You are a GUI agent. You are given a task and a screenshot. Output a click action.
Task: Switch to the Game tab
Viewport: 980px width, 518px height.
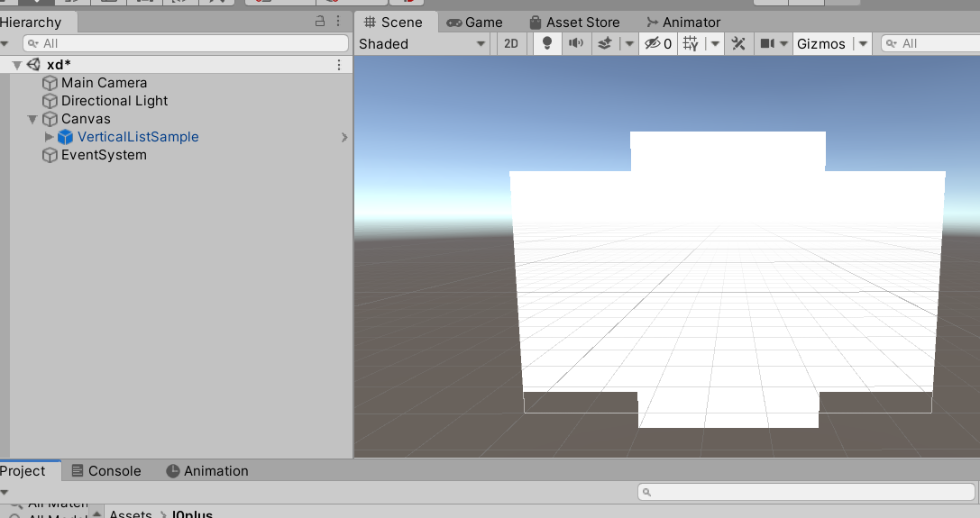474,23
